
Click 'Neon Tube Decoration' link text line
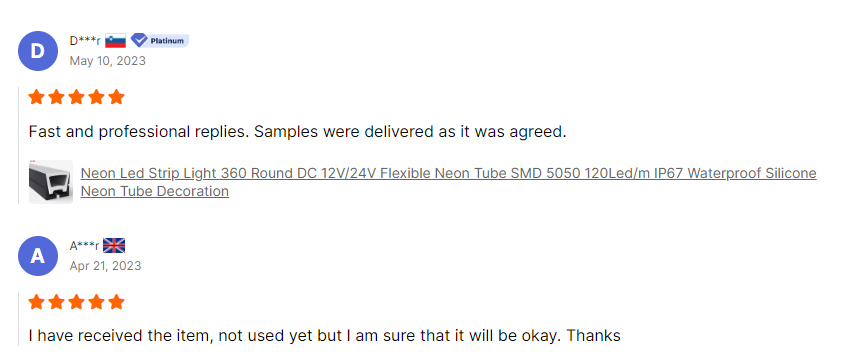(x=155, y=191)
